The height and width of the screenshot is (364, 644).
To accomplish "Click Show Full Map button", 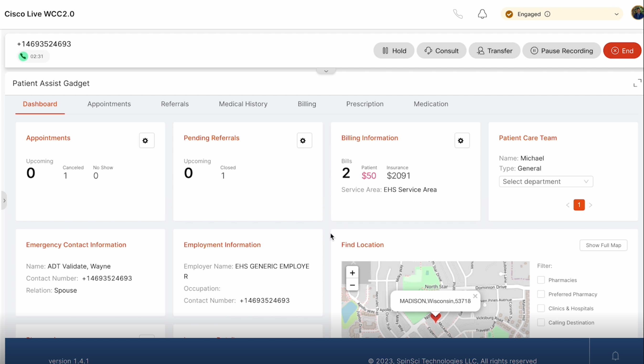I will click(x=603, y=245).
